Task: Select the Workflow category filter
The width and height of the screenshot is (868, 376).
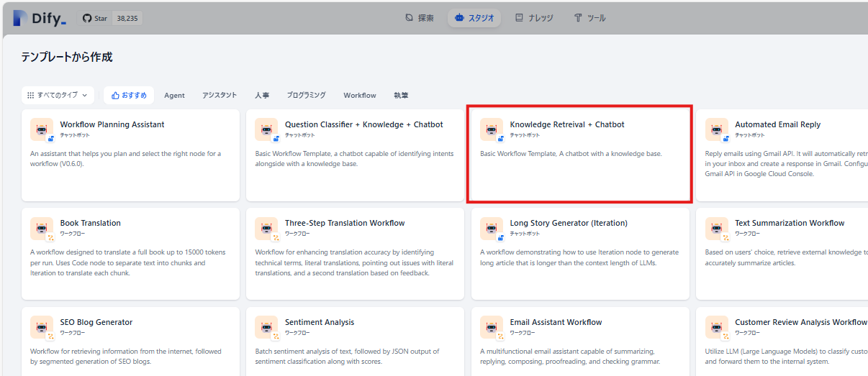Action: coord(360,95)
